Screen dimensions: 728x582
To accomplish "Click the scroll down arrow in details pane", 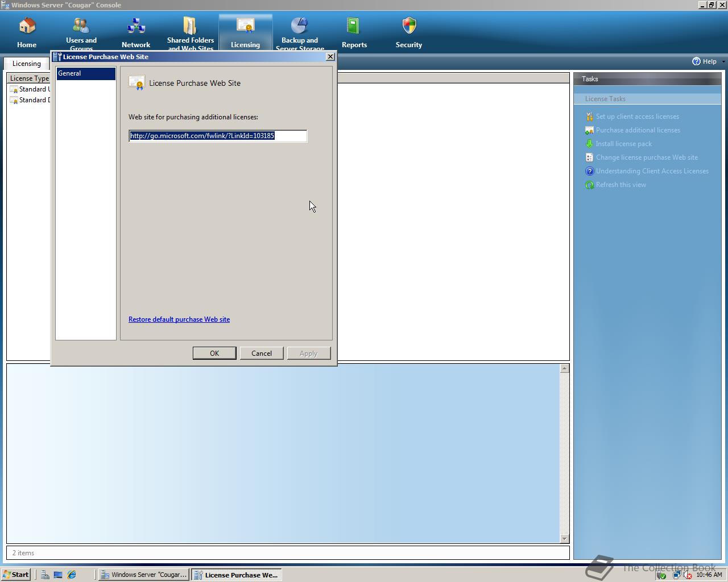I will pos(564,538).
